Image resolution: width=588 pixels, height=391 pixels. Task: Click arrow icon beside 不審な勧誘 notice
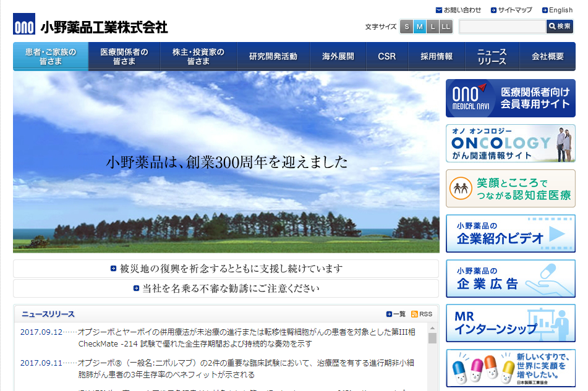click(137, 288)
